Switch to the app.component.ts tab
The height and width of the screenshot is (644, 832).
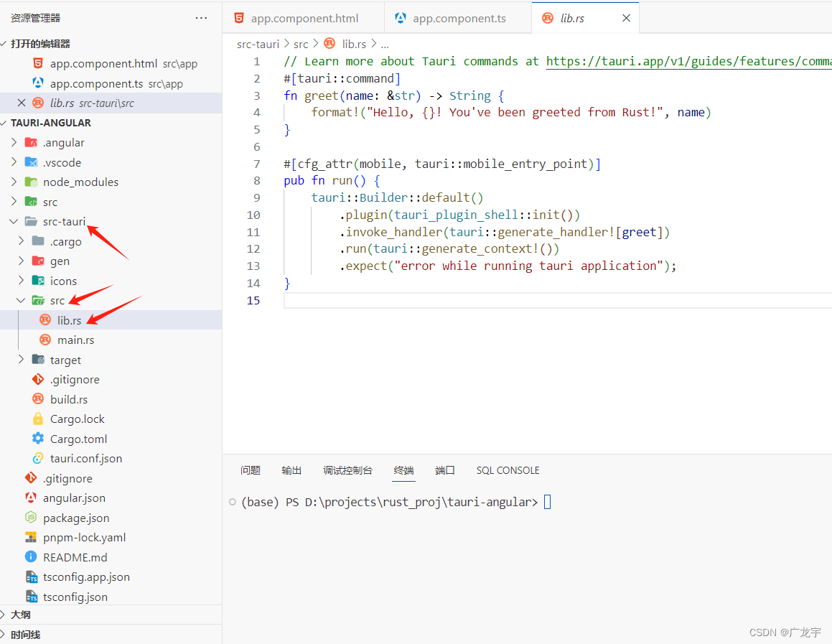[459, 18]
